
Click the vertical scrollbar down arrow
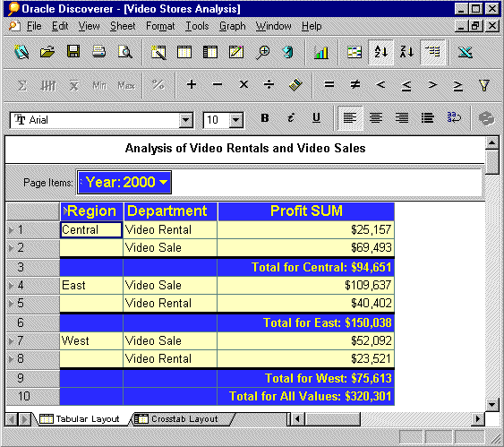coord(491,404)
